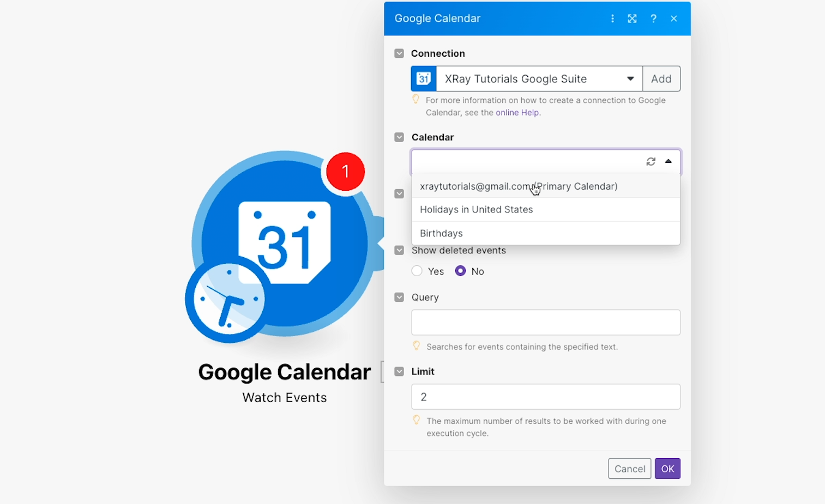
Task: Choose Holidays in United States calendar
Action: [546, 209]
